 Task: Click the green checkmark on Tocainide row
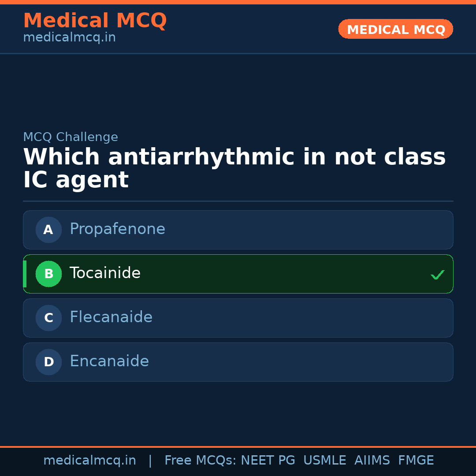(437, 275)
